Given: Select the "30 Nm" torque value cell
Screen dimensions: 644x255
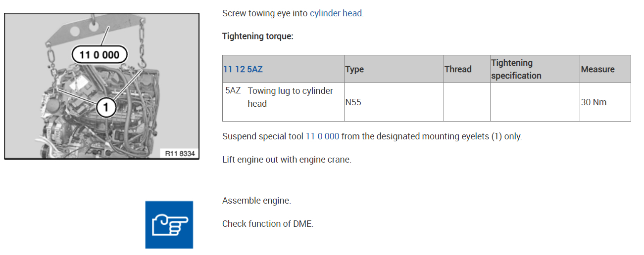Looking at the screenshot, I should (594, 103).
